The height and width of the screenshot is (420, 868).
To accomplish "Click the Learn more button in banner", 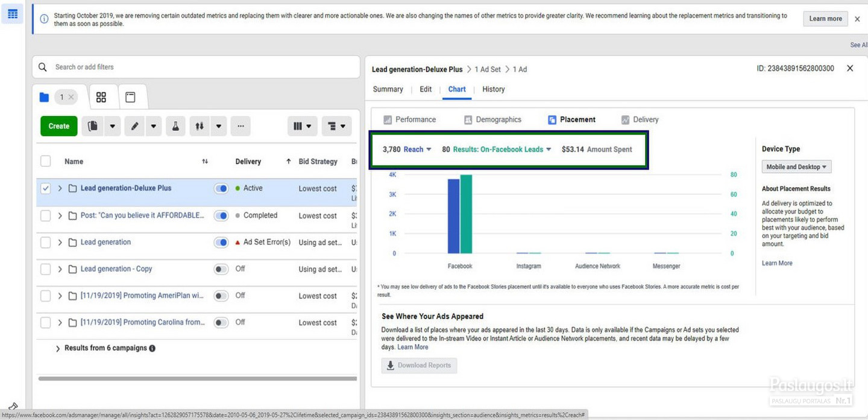I will click(825, 19).
